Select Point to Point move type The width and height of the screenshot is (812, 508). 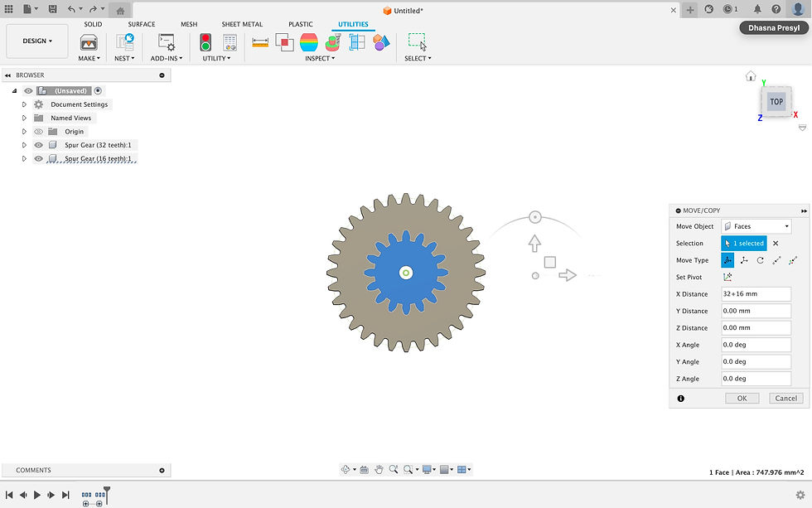[776, 260]
